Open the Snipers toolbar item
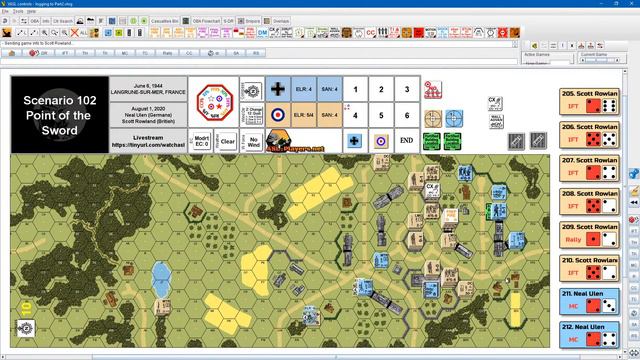Screen dimensions: 640x360 (249, 21)
